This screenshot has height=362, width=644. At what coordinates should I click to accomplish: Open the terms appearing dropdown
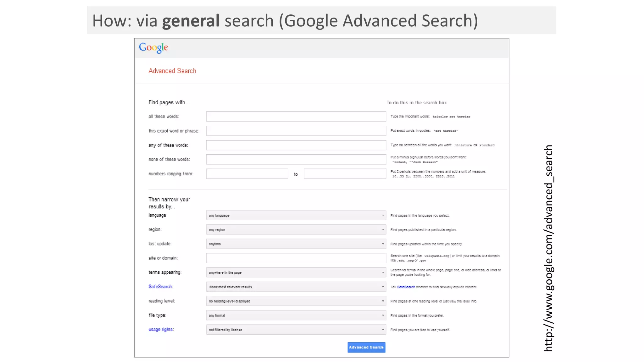click(296, 272)
